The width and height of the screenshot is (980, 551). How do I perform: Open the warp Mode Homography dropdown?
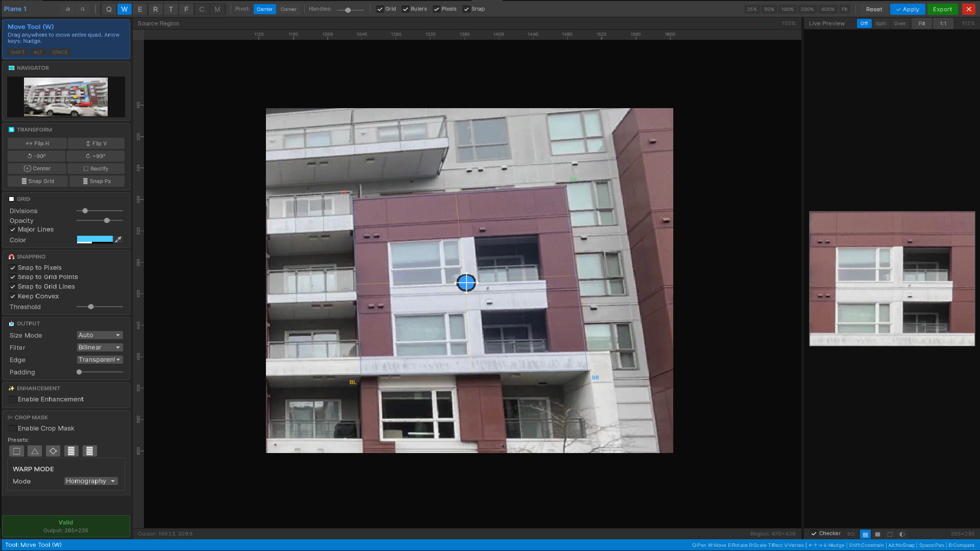click(91, 481)
